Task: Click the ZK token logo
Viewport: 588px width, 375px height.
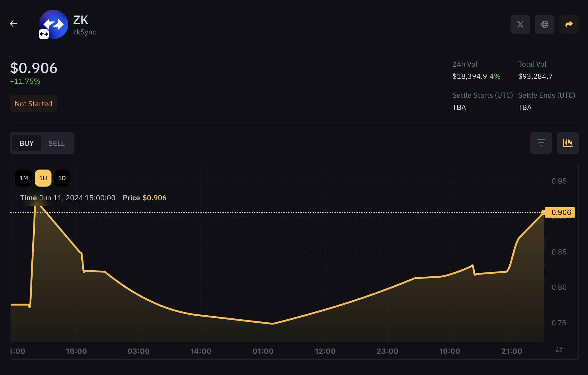Action: [x=54, y=24]
